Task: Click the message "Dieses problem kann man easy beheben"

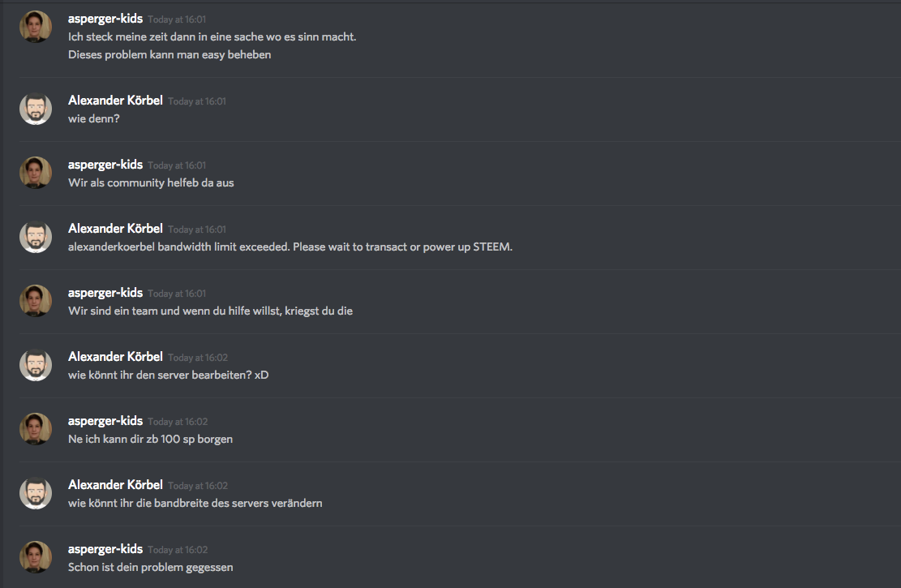Action: pos(169,54)
